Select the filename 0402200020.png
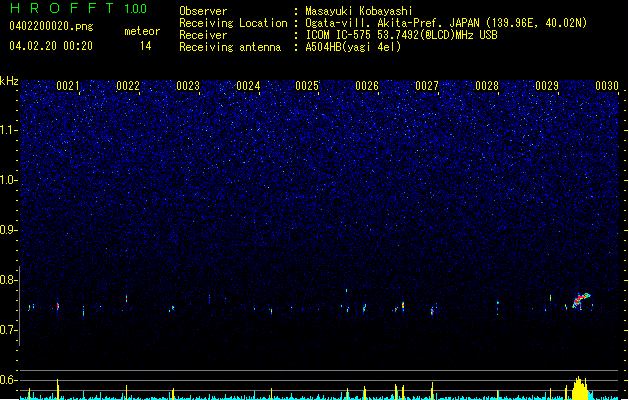This screenshot has width=629, height=400. point(51,27)
